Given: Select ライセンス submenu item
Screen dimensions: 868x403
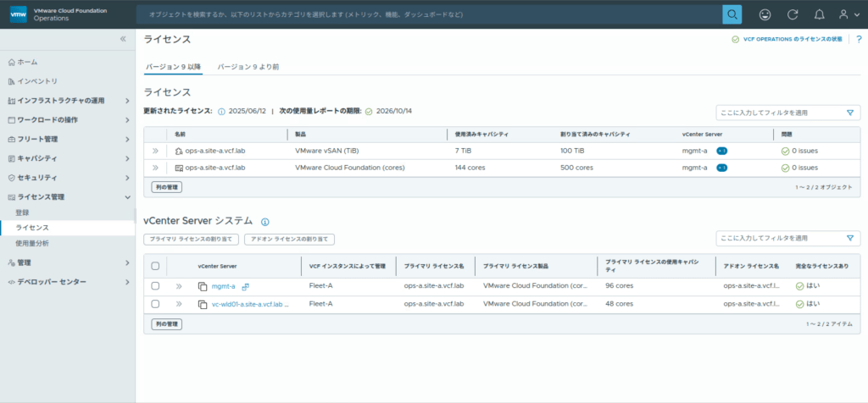Looking at the screenshot, I should [68, 228].
